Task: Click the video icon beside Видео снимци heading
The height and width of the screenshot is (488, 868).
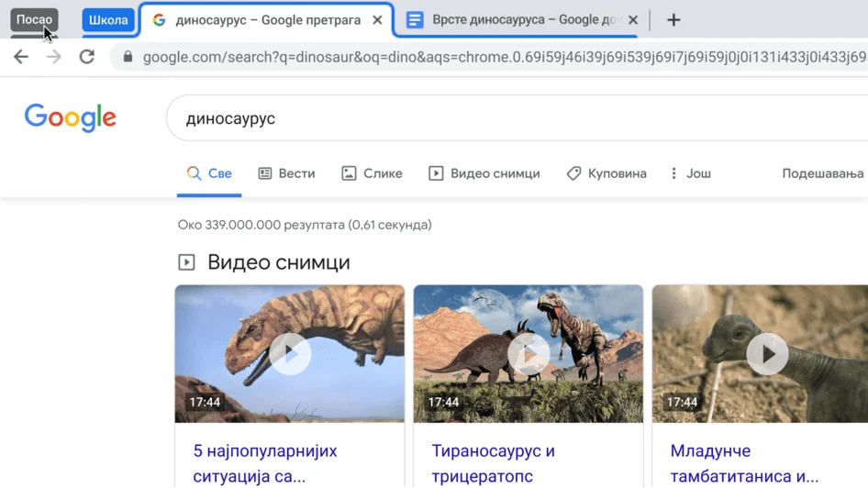Action: [x=186, y=262]
